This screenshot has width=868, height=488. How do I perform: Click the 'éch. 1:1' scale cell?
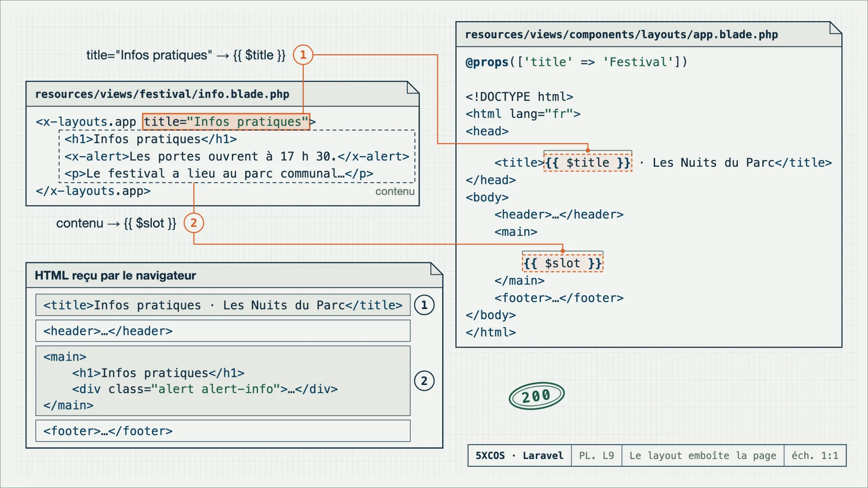click(x=815, y=455)
